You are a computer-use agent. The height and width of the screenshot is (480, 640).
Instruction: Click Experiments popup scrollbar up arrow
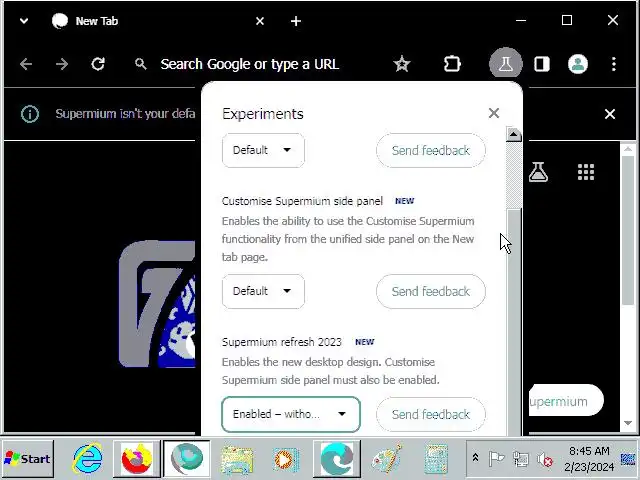coord(514,134)
